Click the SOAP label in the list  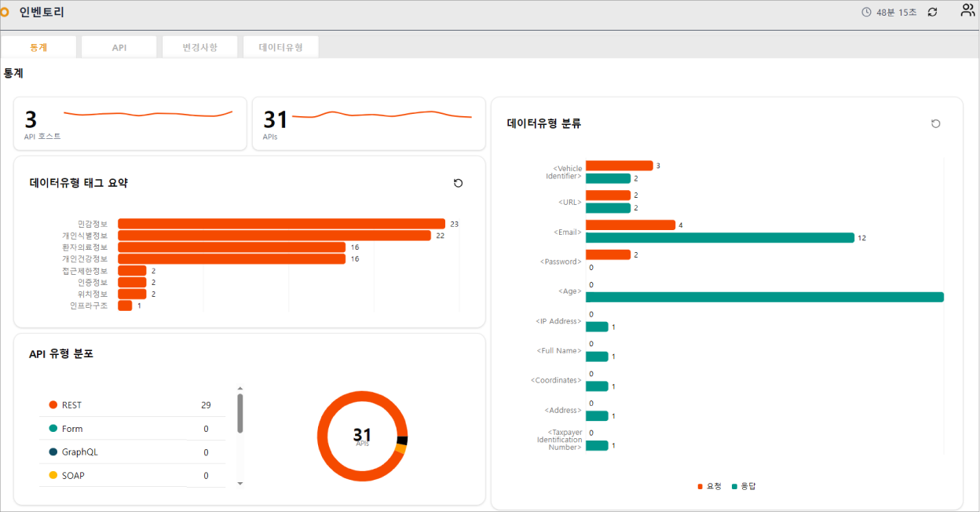73,476
